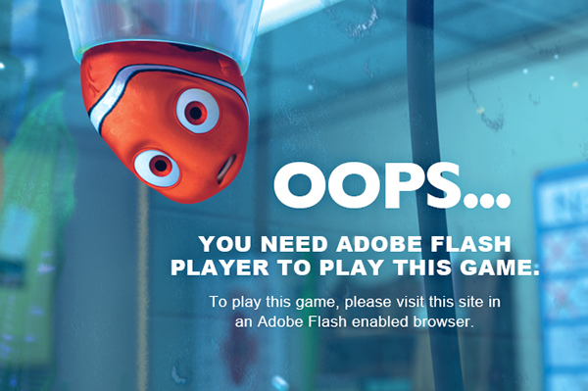
Task: Click the bright light strip at the top
Action: coord(300,15)
